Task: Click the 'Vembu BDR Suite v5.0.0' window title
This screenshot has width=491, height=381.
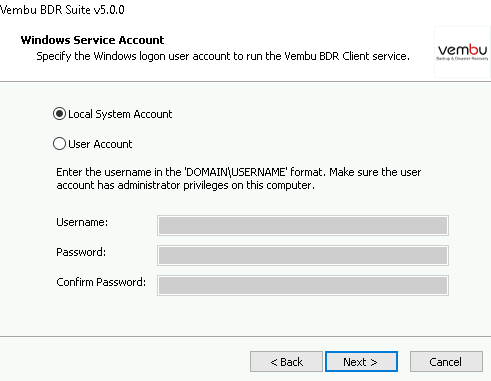Action: 62,10
